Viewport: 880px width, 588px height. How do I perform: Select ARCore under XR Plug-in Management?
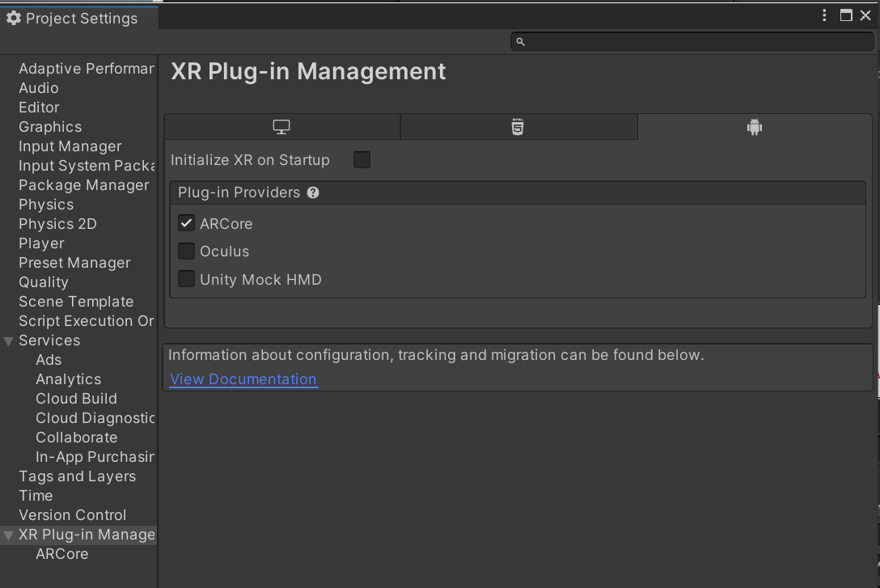[x=61, y=554]
